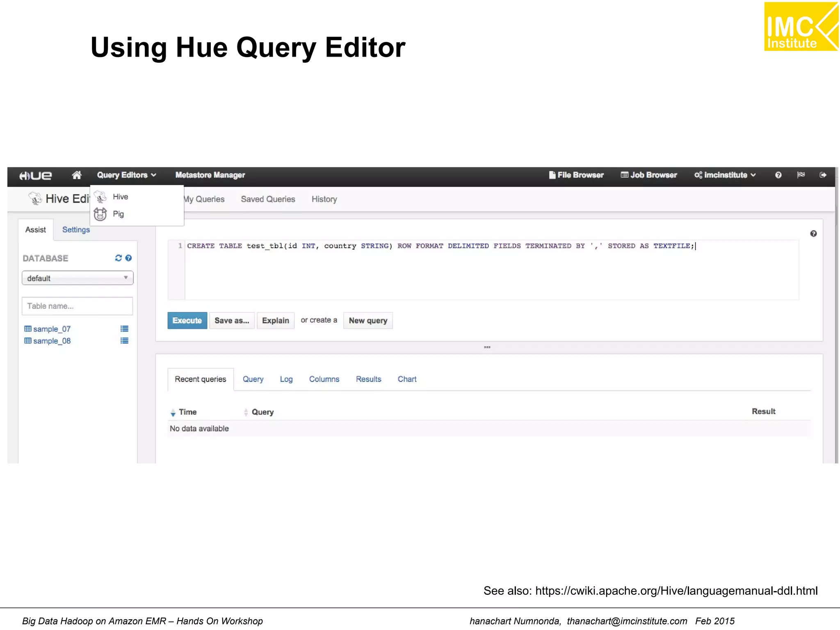The width and height of the screenshot is (840, 630).
Task: Select Pig from the Query Editors menu
Action: click(118, 214)
